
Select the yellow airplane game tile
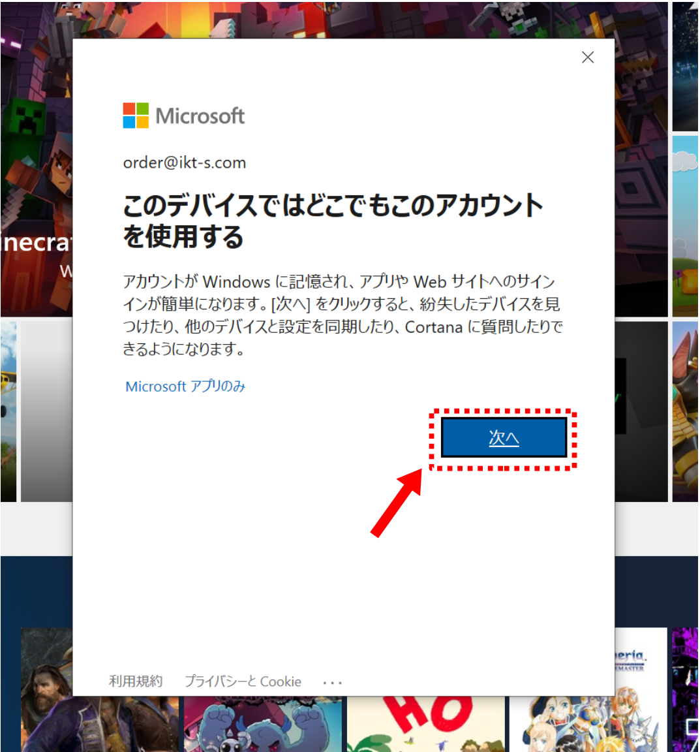point(8,411)
